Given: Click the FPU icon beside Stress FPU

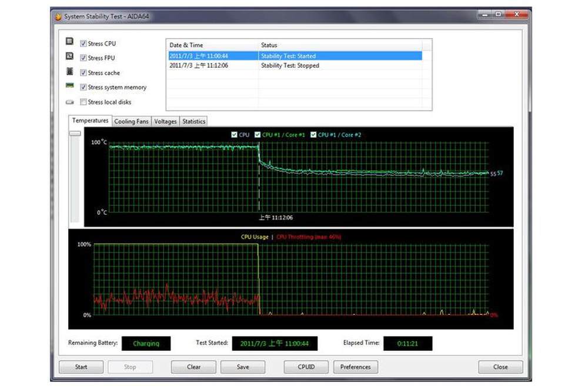Looking at the screenshot, I should pyautogui.click(x=69, y=56).
